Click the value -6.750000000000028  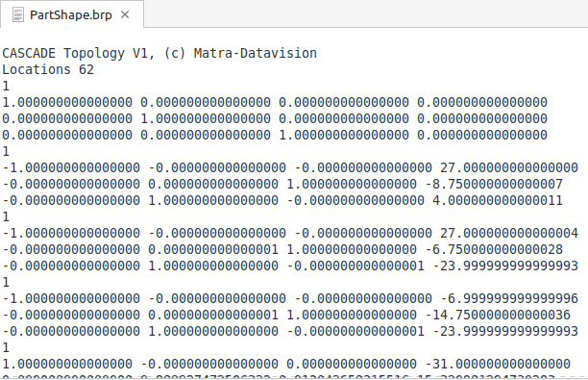tap(494, 249)
